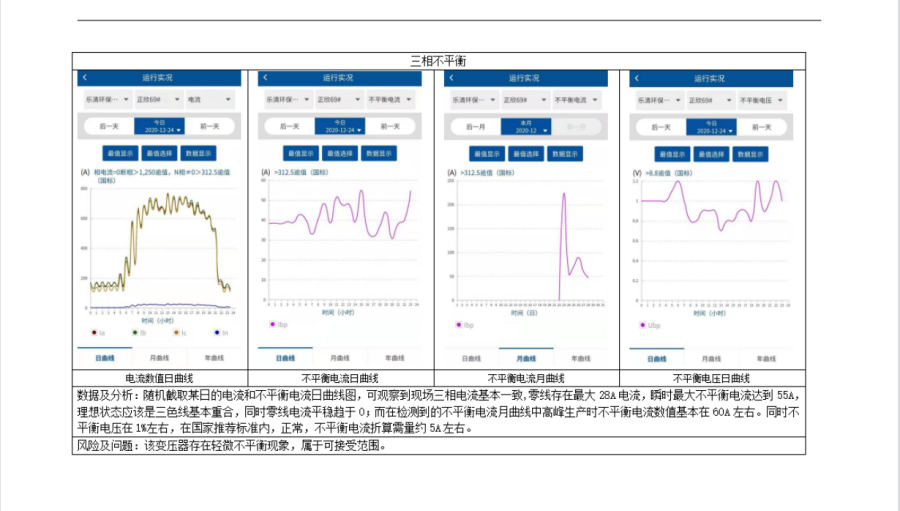
Task: Click 最值选择 button in second panel
Action: tap(340, 154)
